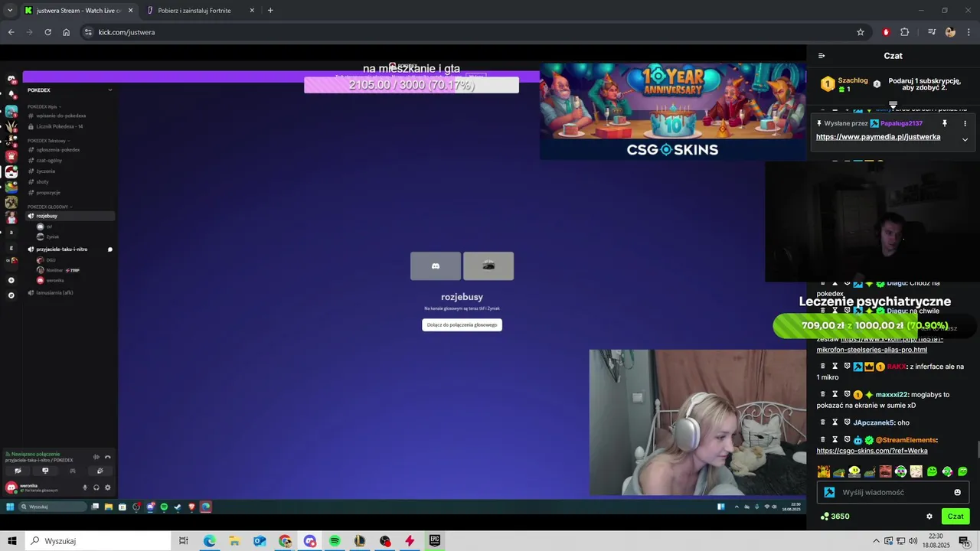Click the Wyślij wiadomość chat input

point(893,493)
